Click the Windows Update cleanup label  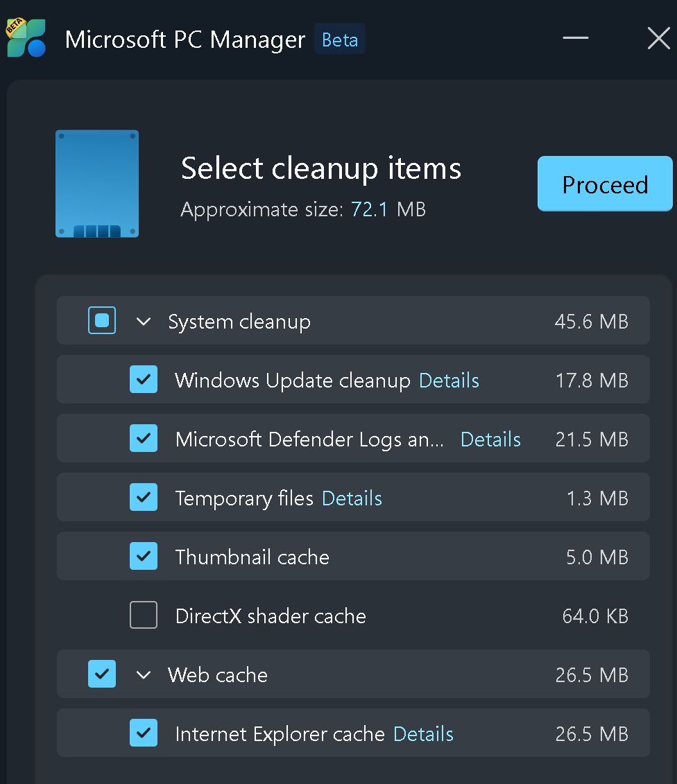293,381
